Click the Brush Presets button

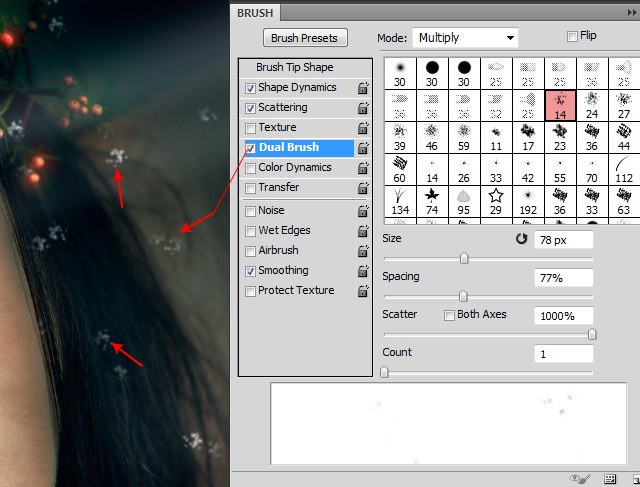click(305, 38)
